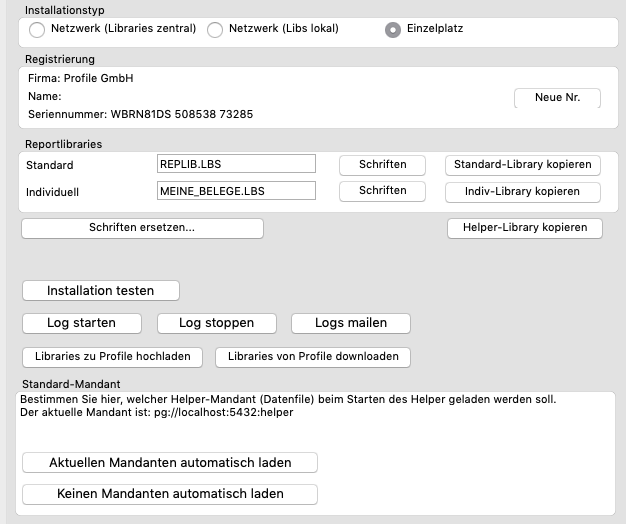Screen dimensions: 626x524
Task: Click the Neue Nr. button
Action: tap(556, 98)
